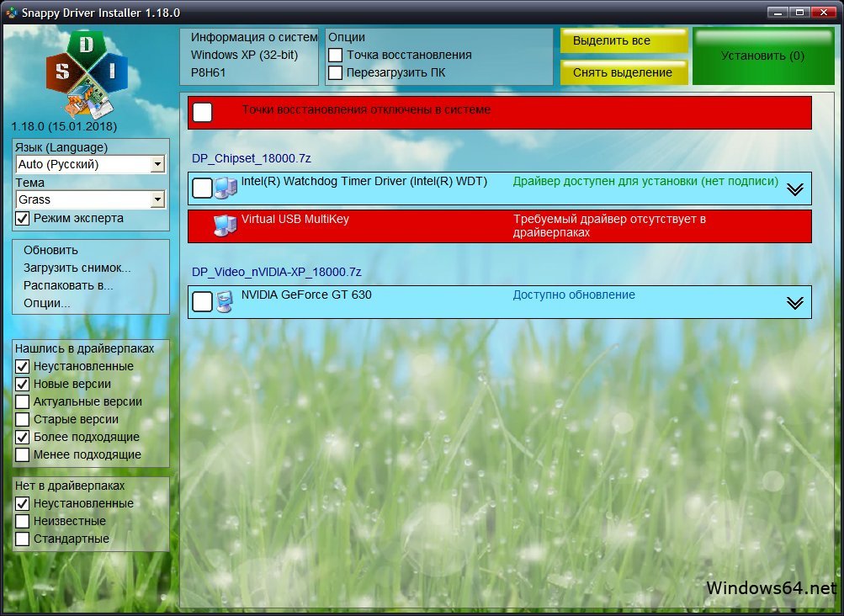Image resolution: width=844 pixels, height=616 pixels.
Task: Click the 'Снять выделение' button
Action: [x=624, y=72]
